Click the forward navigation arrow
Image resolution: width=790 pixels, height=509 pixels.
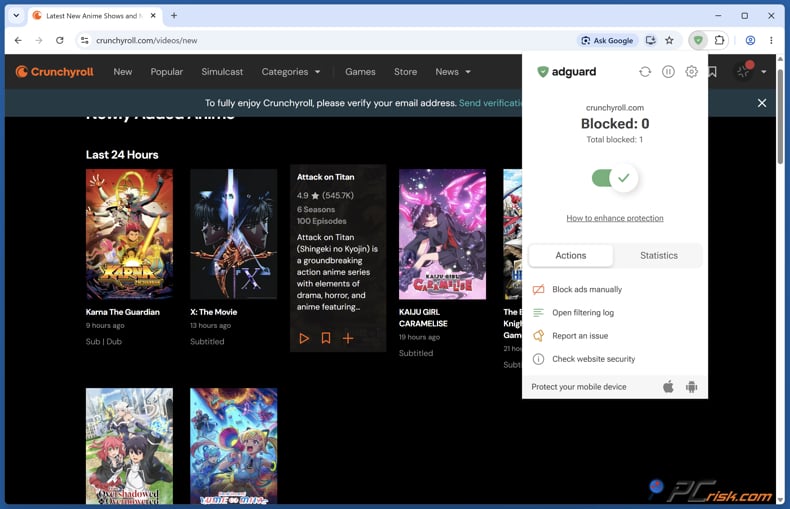39,40
